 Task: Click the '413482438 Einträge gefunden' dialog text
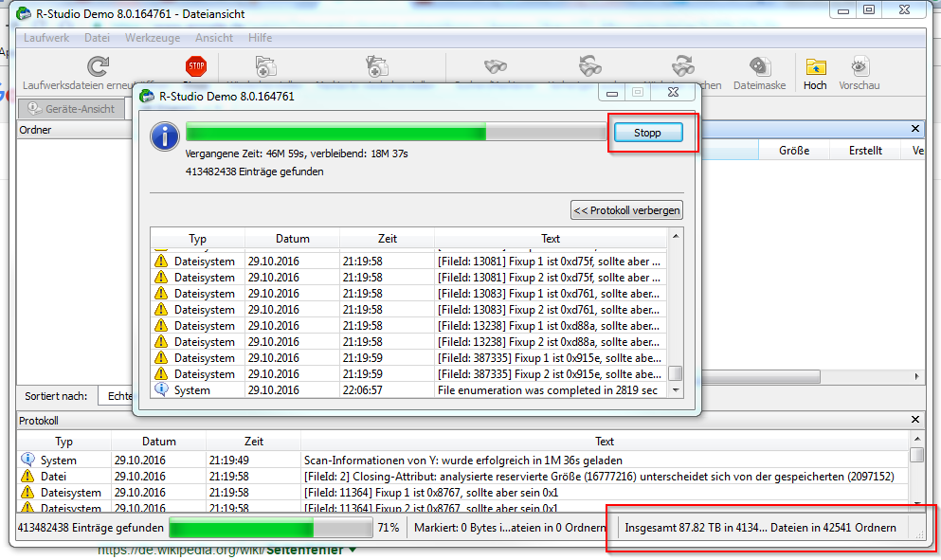click(255, 172)
